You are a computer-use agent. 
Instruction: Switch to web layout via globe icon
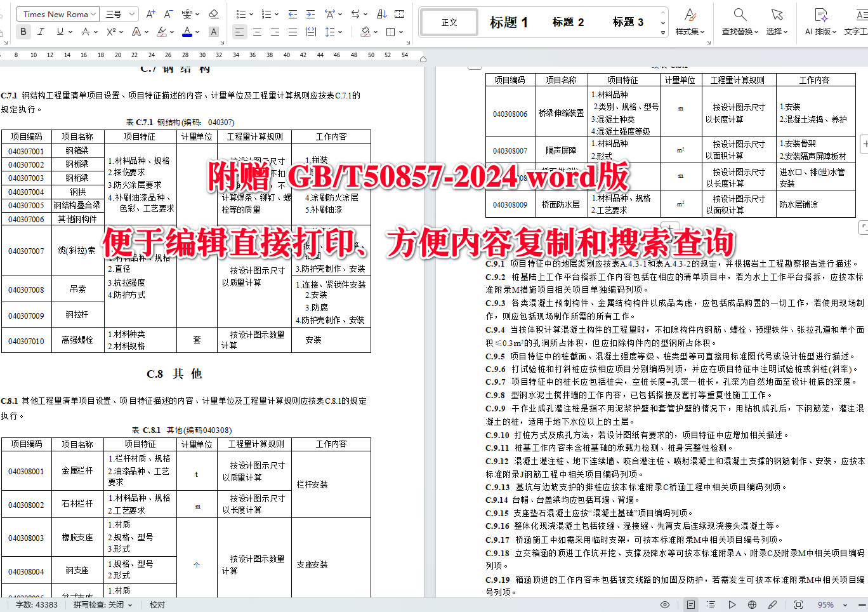point(752,604)
